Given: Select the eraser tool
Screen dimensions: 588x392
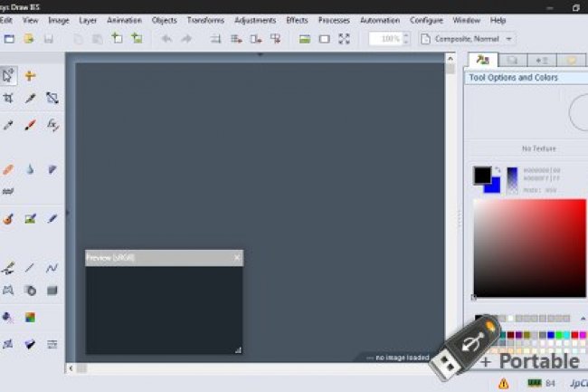Looking at the screenshot, I should pyautogui.click(x=9, y=169).
